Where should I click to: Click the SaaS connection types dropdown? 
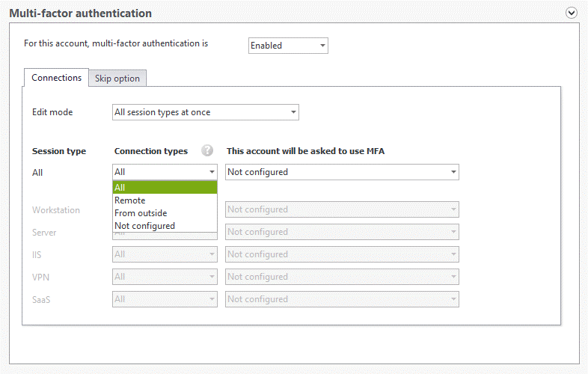(165, 299)
